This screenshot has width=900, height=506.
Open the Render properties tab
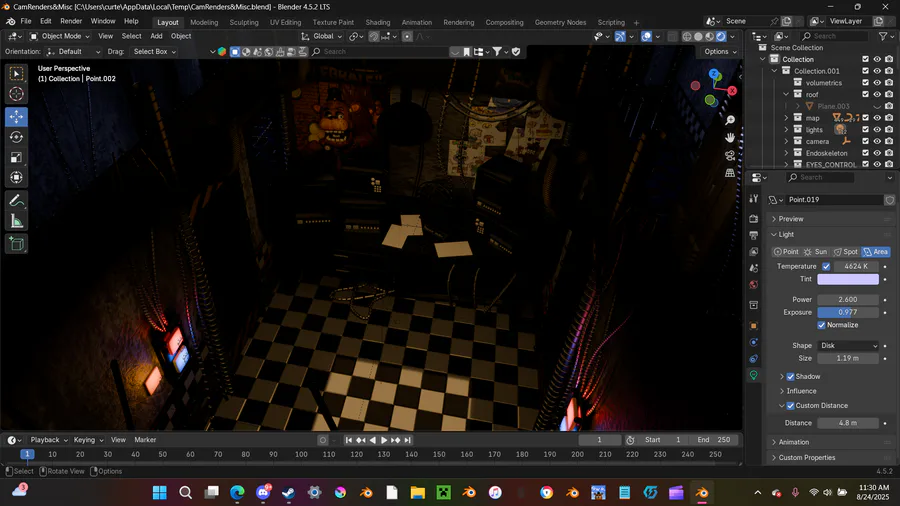coord(754,219)
